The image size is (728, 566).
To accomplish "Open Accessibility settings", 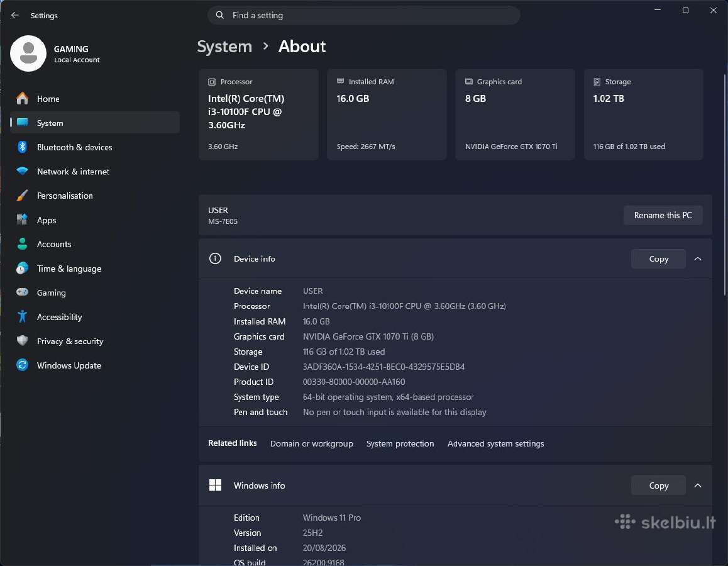I will click(95, 317).
